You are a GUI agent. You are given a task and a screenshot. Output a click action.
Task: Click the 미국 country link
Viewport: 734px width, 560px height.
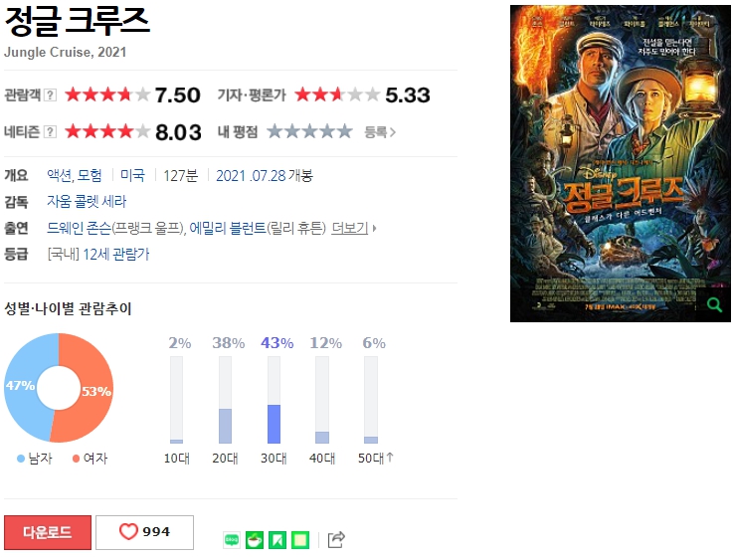(x=132, y=176)
